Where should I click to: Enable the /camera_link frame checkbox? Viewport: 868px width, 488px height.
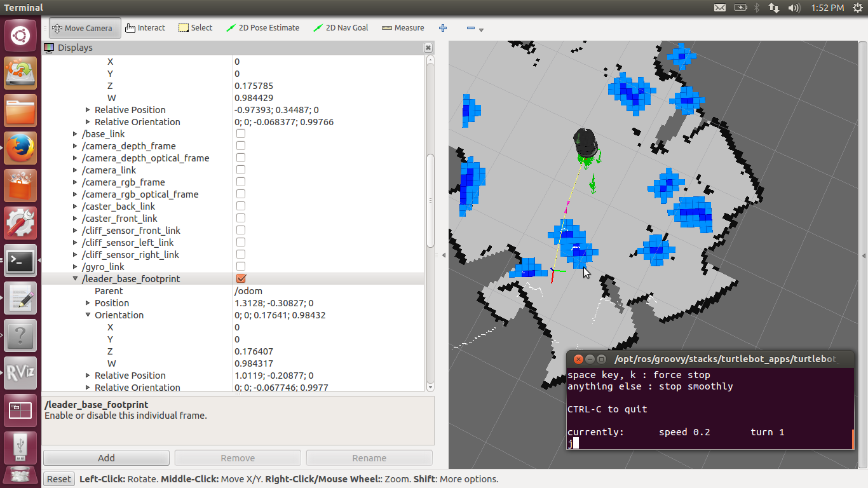tap(241, 170)
